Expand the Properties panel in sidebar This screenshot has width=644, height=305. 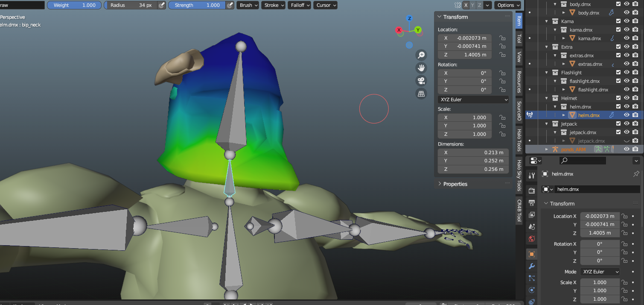tap(455, 184)
